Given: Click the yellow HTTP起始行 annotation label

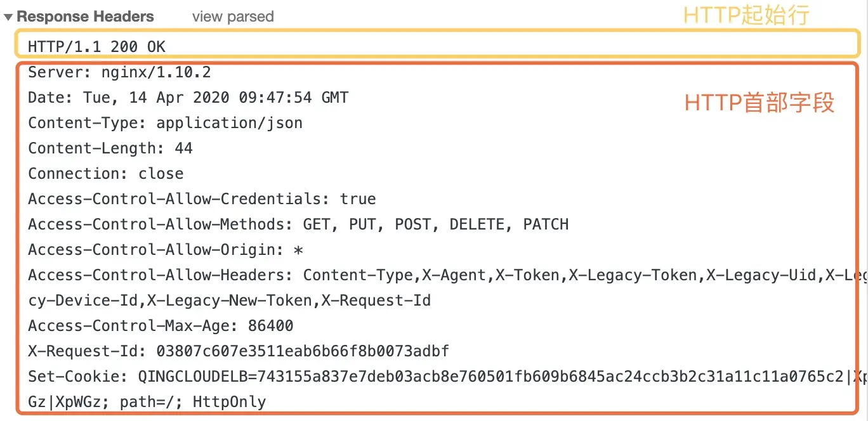Looking at the screenshot, I should (746, 15).
